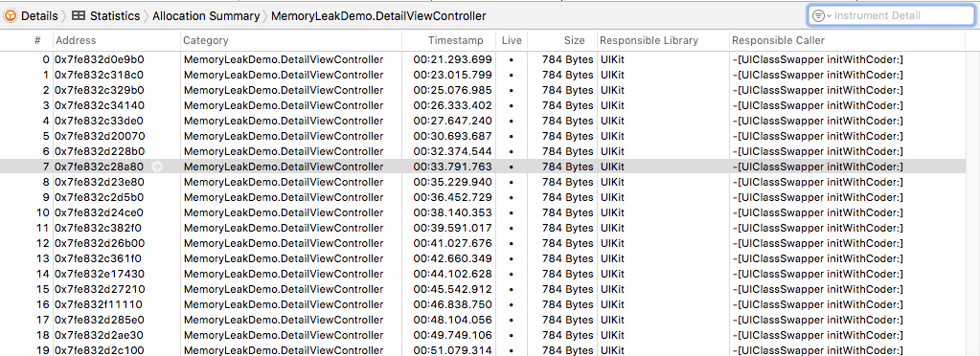Select address 0x7fe832d228b0
The height and width of the screenshot is (356, 980).
pyautogui.click(x=100, y=152)
